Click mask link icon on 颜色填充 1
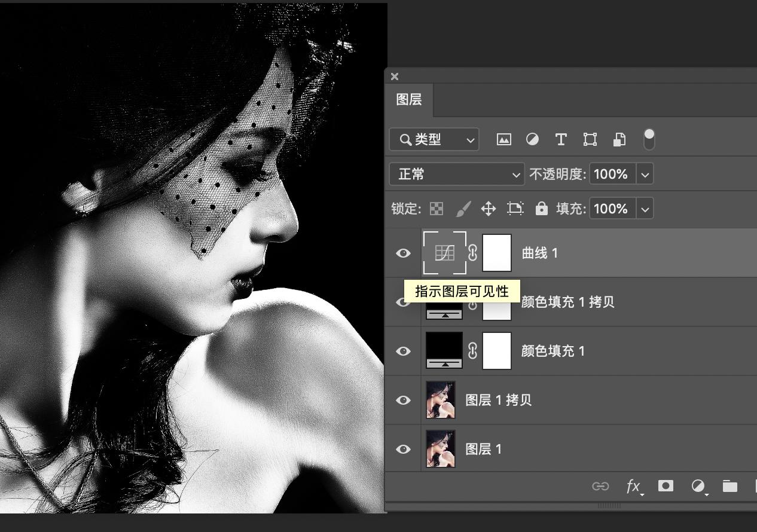The image size is (757, 532). [473, 351]
